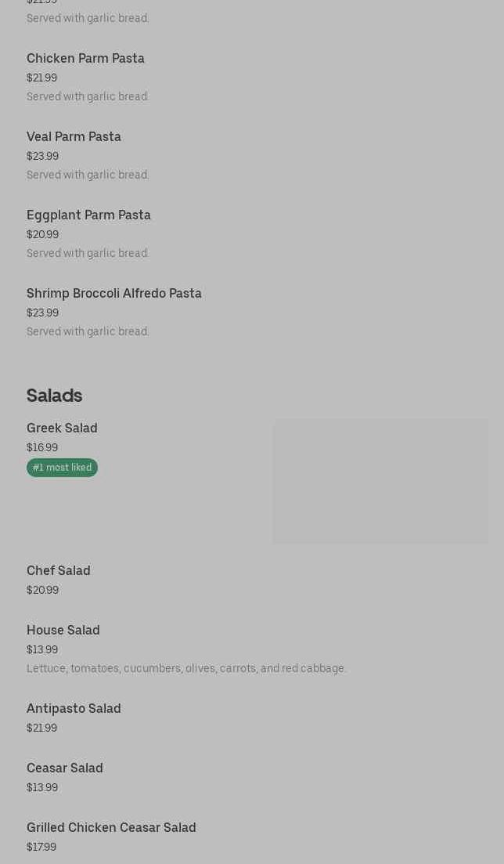Click the $16.99 Greek Salad price
504x864 pixels.
pos(42,448)
